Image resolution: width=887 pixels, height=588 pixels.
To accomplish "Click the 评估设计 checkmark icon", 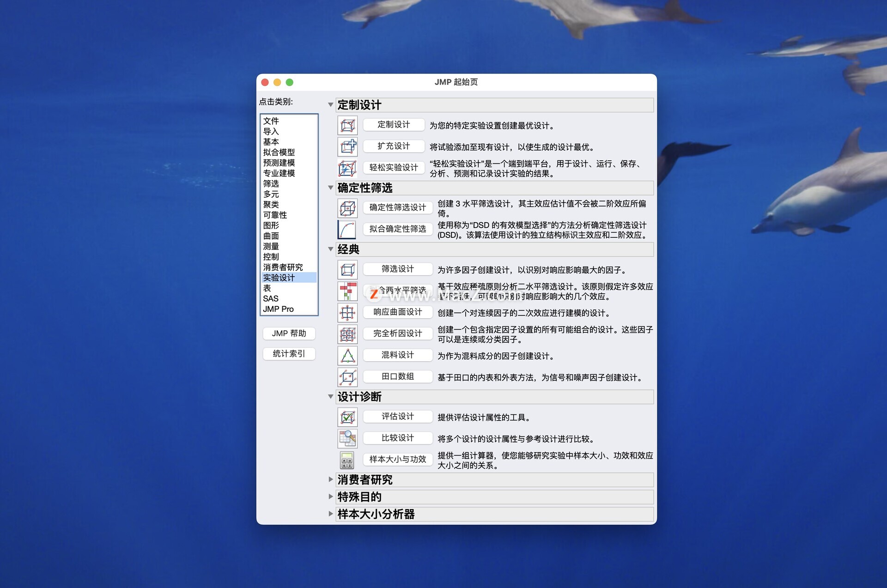I will (347, 417).
